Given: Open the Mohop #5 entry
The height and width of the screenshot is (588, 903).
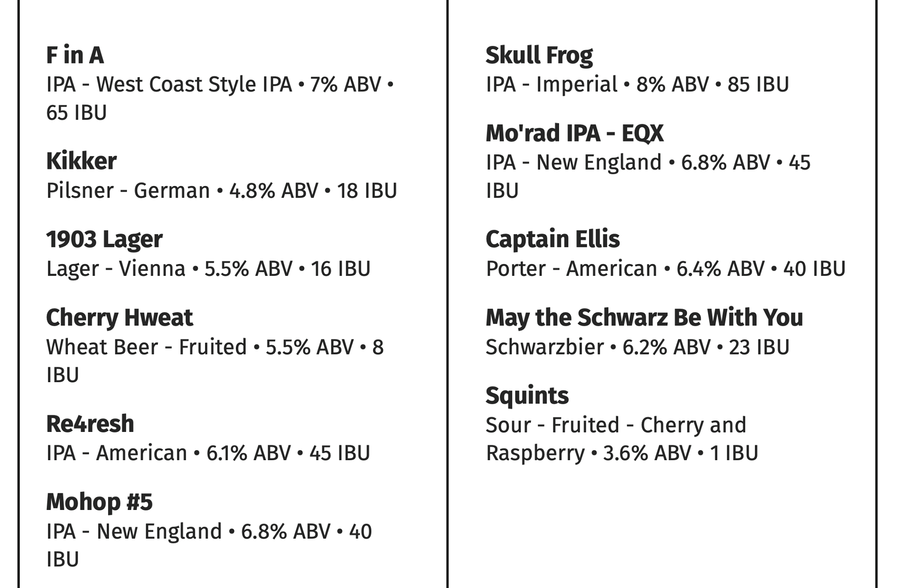Looking at the screenshot, I should 99,502.
